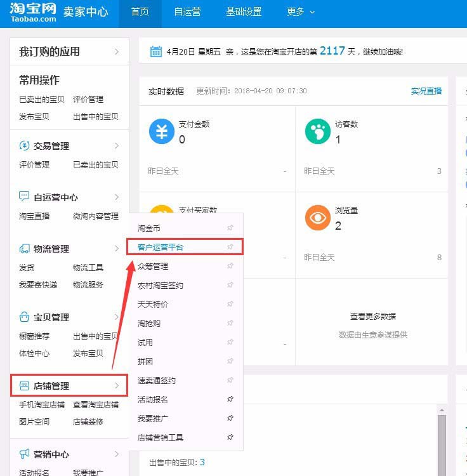Open 微淘内容管理 link

coord(96,216)
